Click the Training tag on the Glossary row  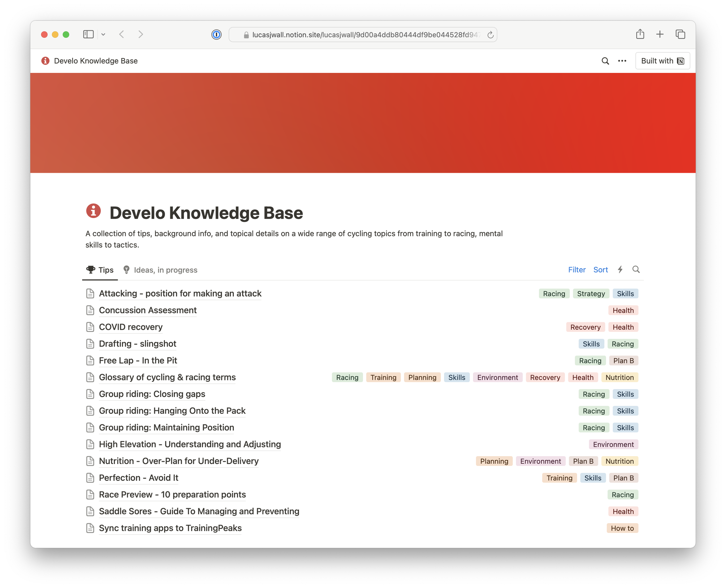pos(383,378)
